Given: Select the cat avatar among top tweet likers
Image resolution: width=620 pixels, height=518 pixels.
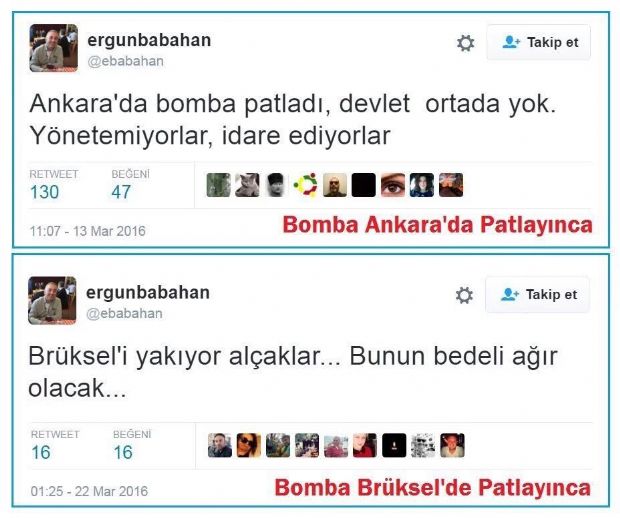Looking at the screenshot, I should (x=248, y=185).
